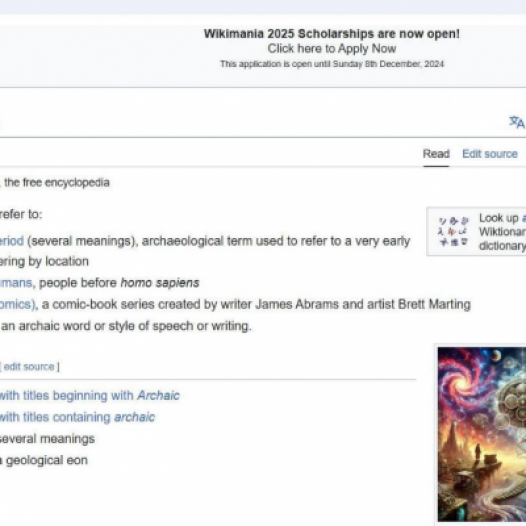This screenshot has width=526, height=526.
Task: Open Wikimania 2025 Scholarships banner heading
Action: 331,34
